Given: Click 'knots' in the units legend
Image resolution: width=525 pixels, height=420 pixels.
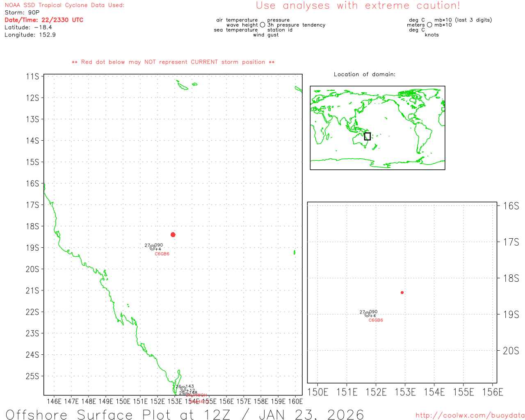Looking at the screenshot, I should pyautogui.click(x=431, y=35).
